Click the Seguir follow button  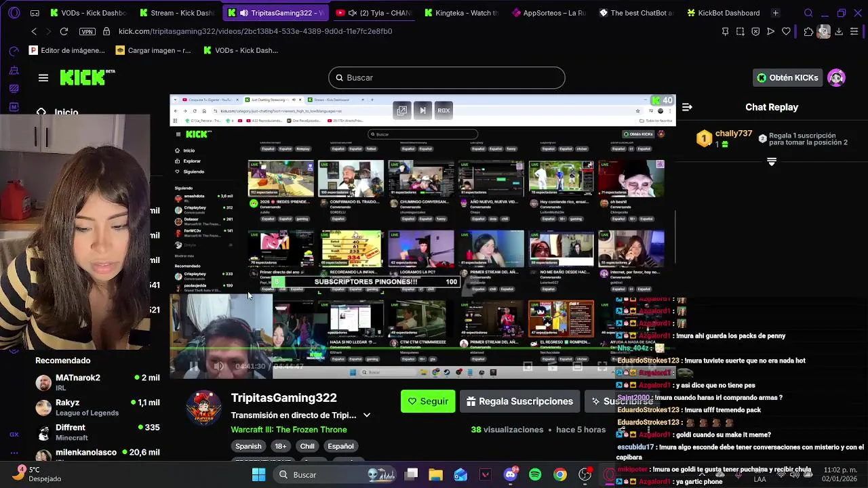[428, 401]
